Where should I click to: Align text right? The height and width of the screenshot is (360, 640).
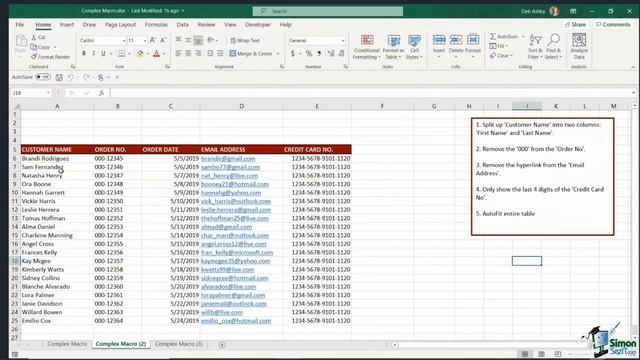pos(198,53)
